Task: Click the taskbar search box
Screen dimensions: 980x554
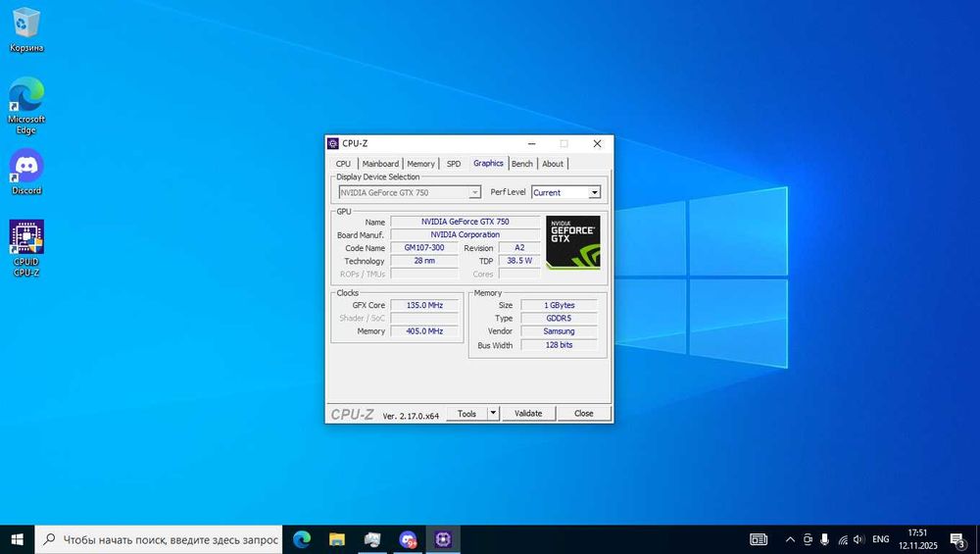Action: [159, 539]
